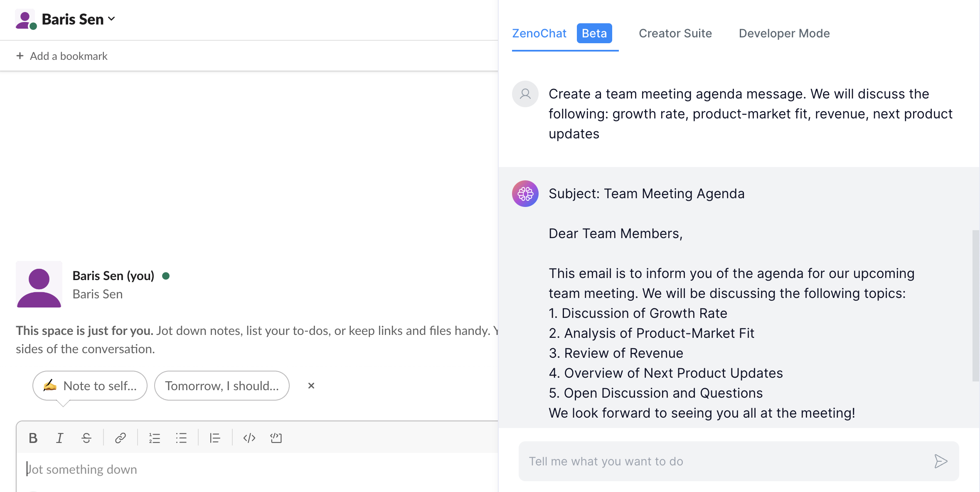This screenshot has width=980, height=492.
Task: Choose the 'Tomorrow, I should...' suggestion
Action: (x=222, y=386)
